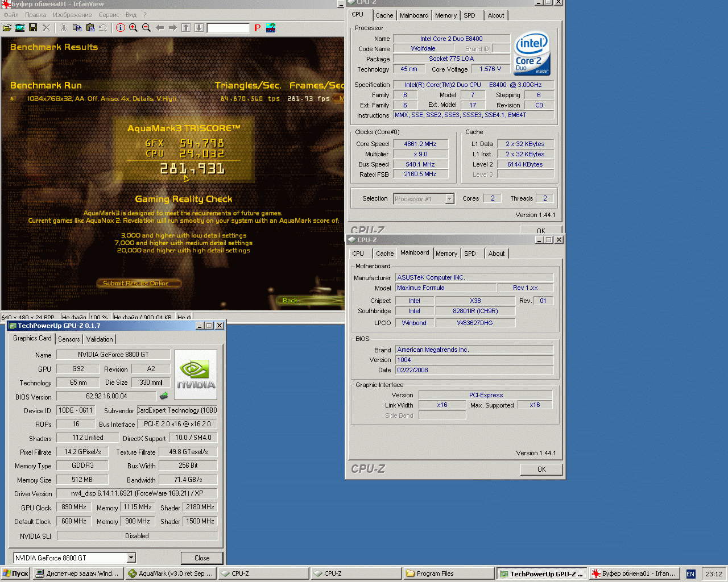Switch to Validation tab in GPU-Z

click(100, 339)
